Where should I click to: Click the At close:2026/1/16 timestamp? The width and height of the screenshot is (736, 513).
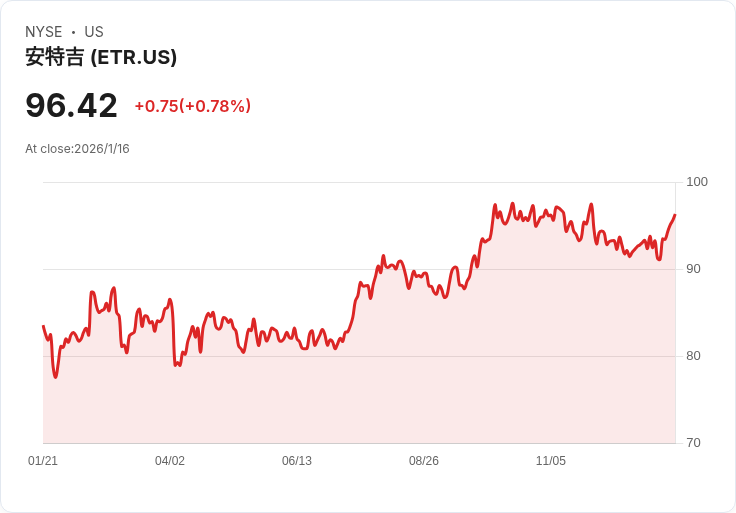coord(77,149)
